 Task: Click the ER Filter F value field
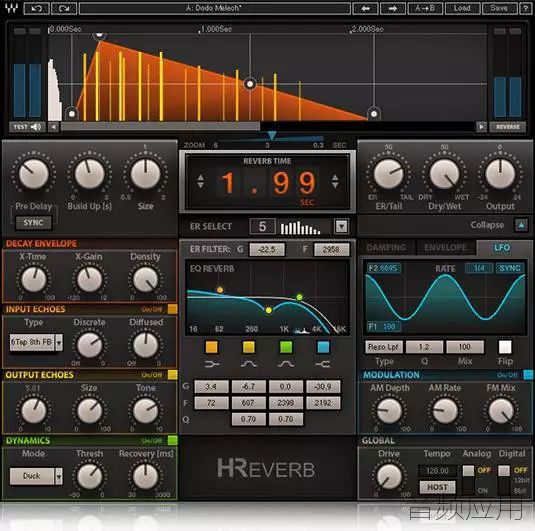[331, 249]
